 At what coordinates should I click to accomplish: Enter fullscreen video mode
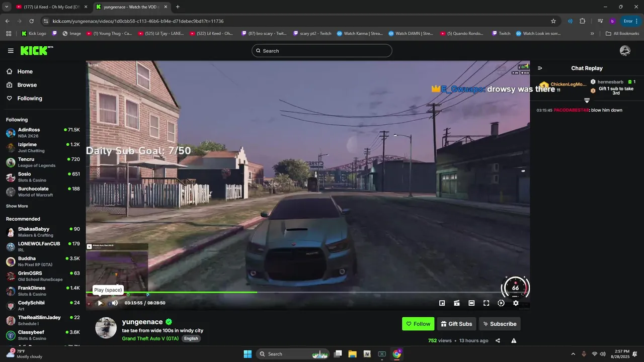486,303
